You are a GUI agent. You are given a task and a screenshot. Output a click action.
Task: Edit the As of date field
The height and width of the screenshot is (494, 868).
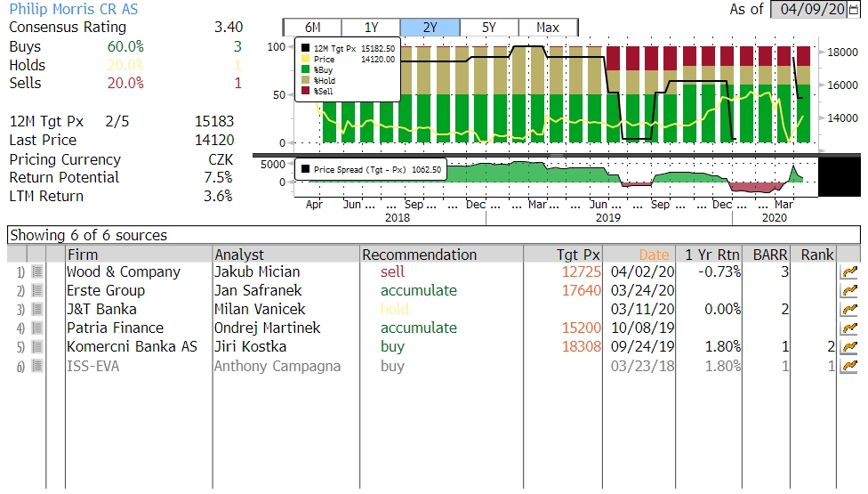click(x=809, y=10)
